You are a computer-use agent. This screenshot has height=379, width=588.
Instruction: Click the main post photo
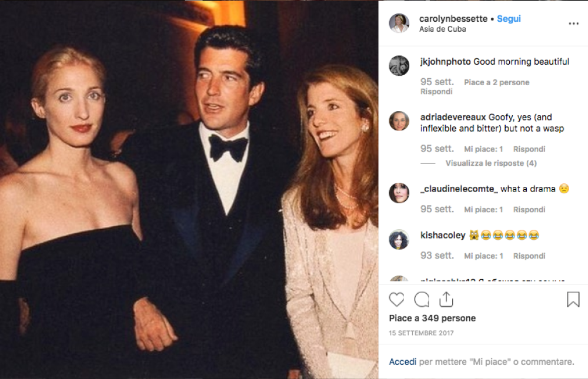pyautogui.click(x=189, y=189)
